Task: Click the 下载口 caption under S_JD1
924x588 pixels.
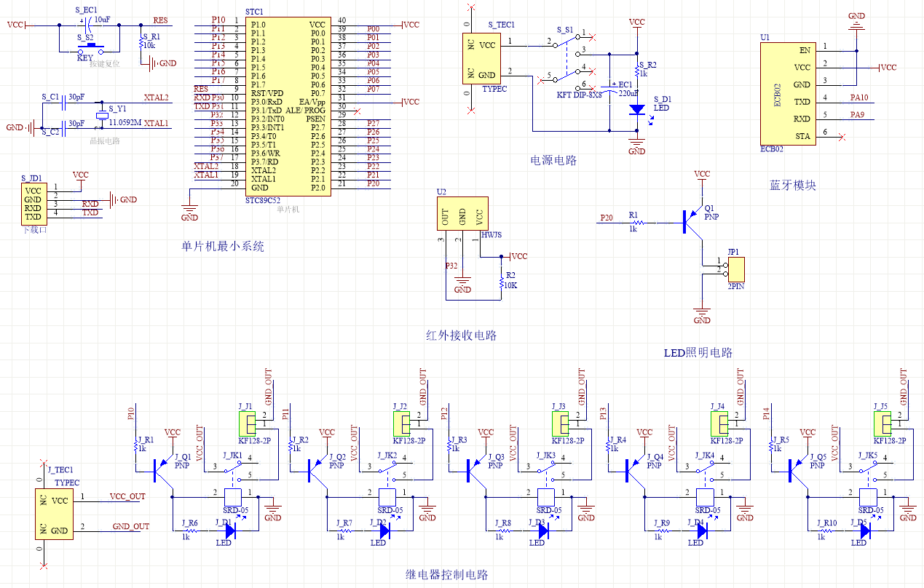Action: [35, 229]
